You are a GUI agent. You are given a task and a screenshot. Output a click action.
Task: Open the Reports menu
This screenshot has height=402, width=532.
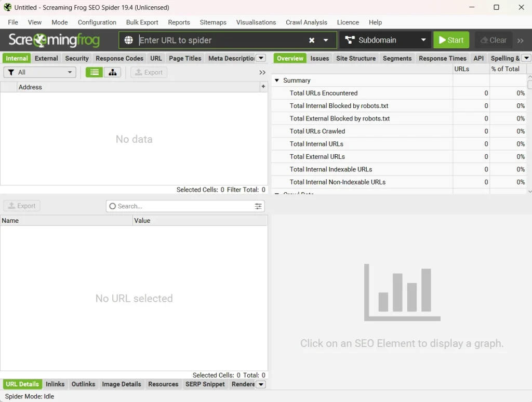(x=179, y=22)
